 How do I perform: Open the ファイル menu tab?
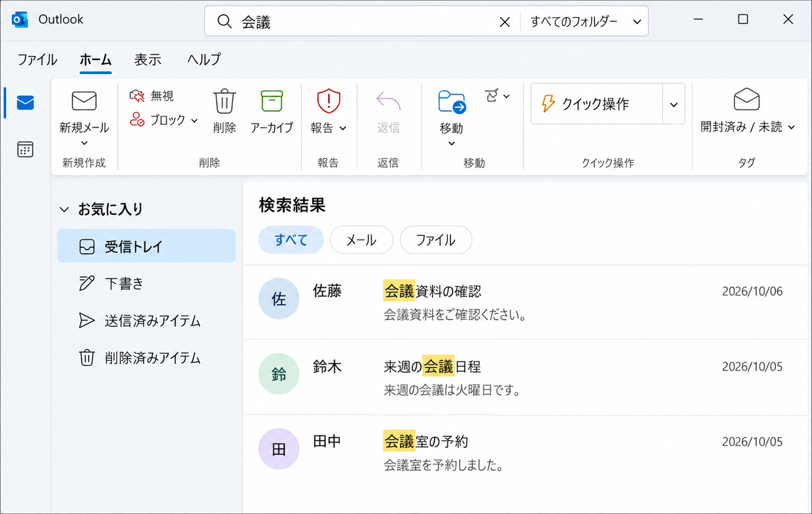(37, 60)
